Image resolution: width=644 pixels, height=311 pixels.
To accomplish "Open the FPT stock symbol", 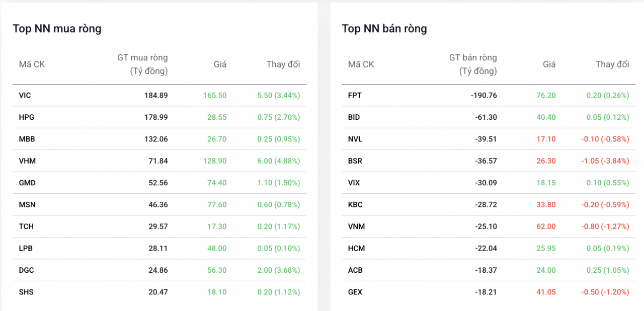I will click(355, 95).
